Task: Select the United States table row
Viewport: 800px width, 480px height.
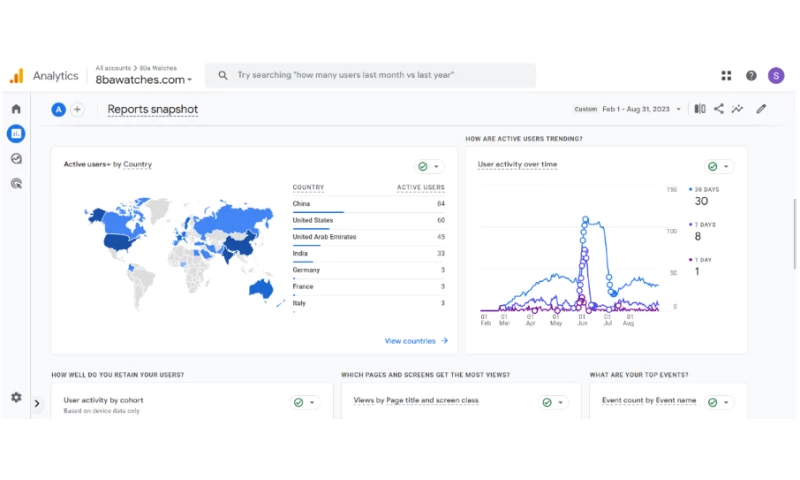Action: click(x=368, y=220)
